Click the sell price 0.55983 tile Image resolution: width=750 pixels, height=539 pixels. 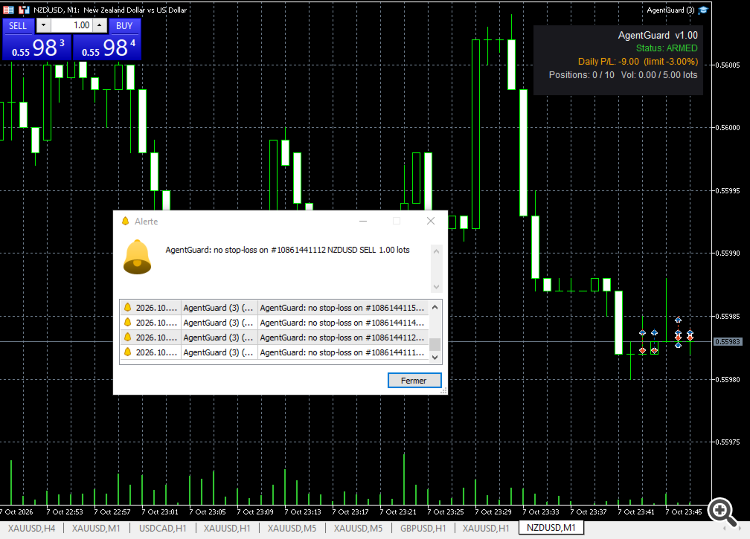coord(37,47)
